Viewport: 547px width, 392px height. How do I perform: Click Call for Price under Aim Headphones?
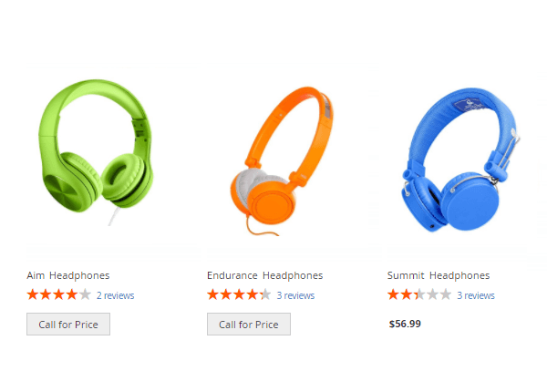click(x=68, y=325)
